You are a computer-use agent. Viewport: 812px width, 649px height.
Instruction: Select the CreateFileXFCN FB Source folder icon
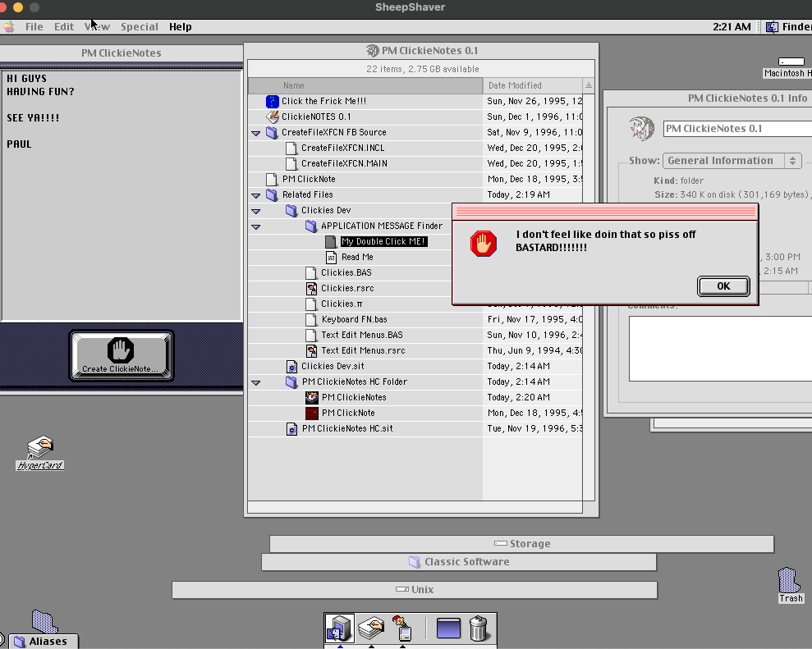272,132
